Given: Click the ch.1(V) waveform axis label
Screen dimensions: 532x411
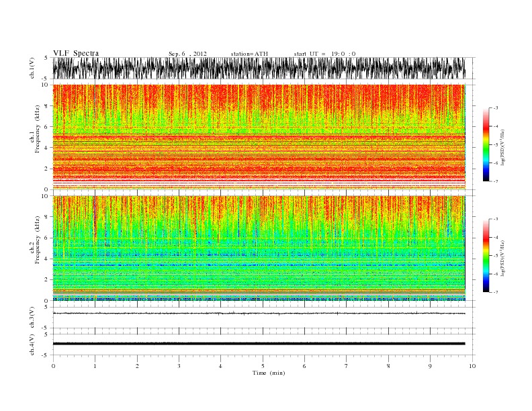Looking at the screenshot, I should [32, 68].
